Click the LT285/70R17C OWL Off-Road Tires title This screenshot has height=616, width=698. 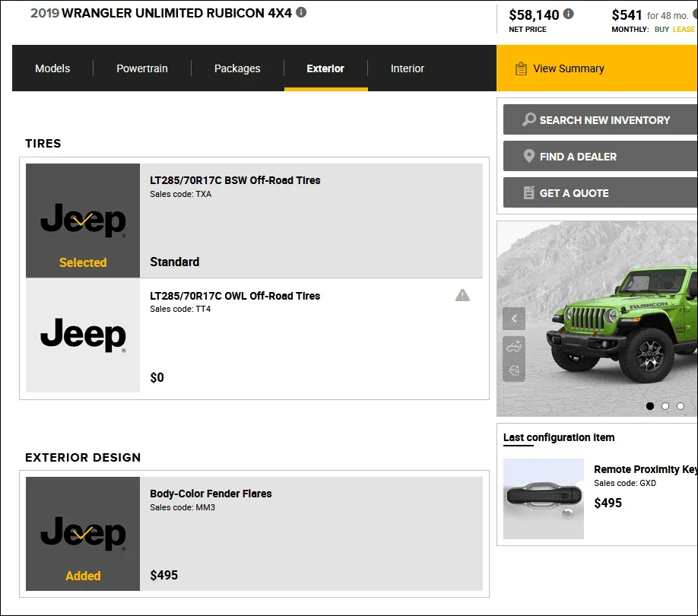click(x=235, y=296)
